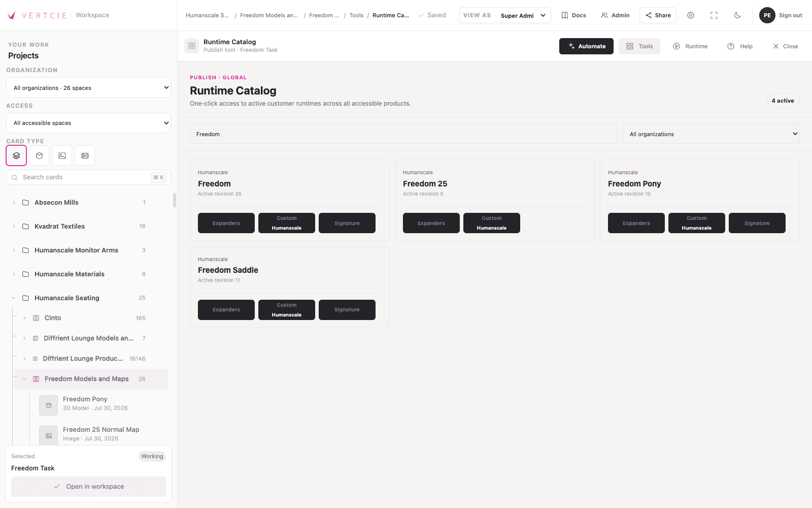Select the Freedom 25 Normal Map card

click(x=101, y=434)
